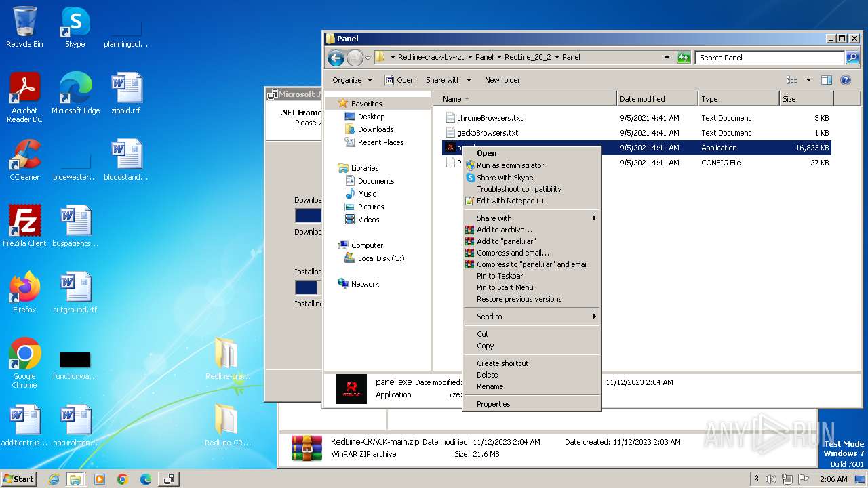
Task: Show hidden system tray icons
Action: coord(756,479)
